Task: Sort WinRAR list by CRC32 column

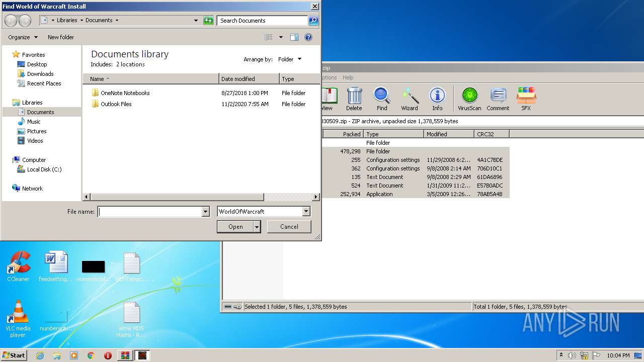Action: coord(492,134)
